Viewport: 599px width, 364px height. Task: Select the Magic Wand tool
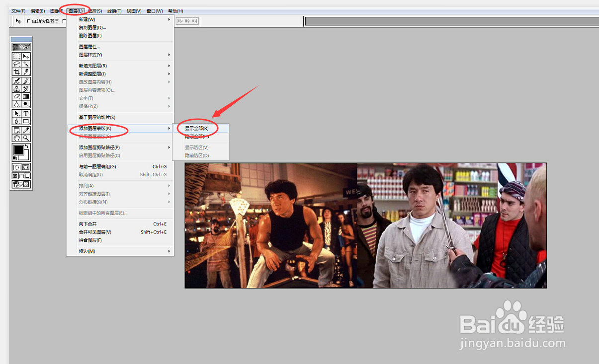coord(25,64)
